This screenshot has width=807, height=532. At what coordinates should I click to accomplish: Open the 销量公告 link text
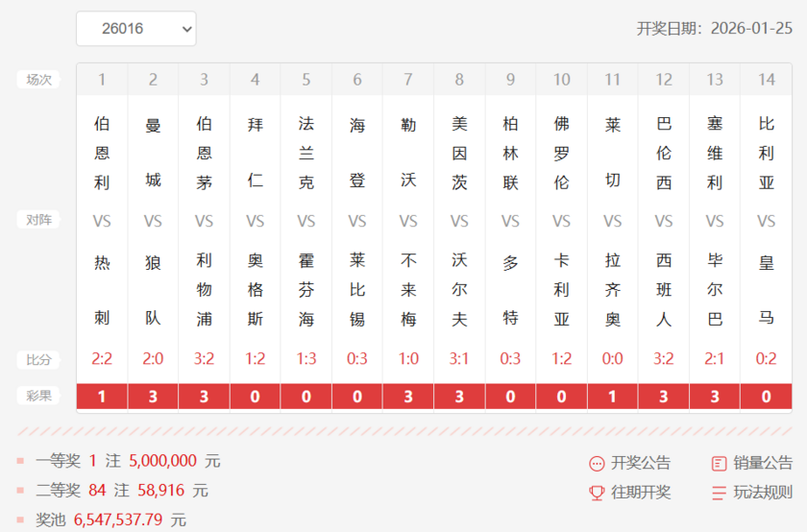point(763,464)
